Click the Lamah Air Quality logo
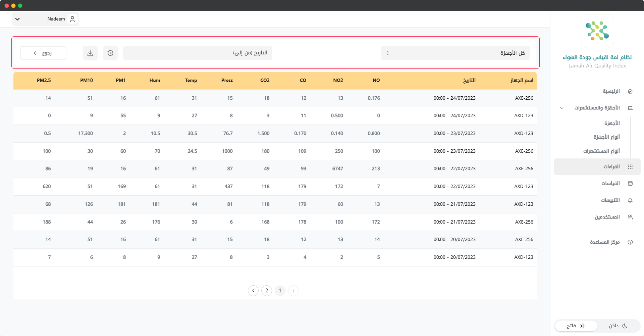The height and width of the screenshot is (336, 644). point(597,31)
